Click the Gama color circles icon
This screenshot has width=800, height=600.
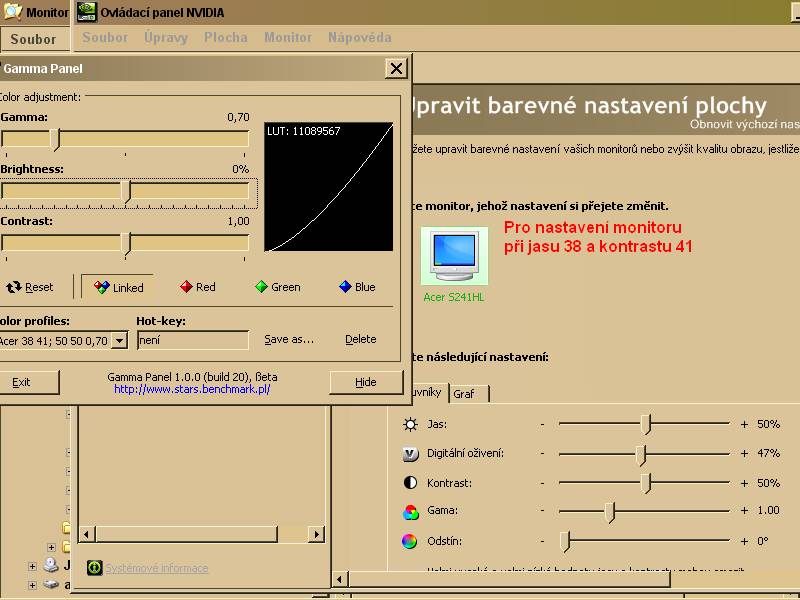pyautogui.click(x=411, y=512)
